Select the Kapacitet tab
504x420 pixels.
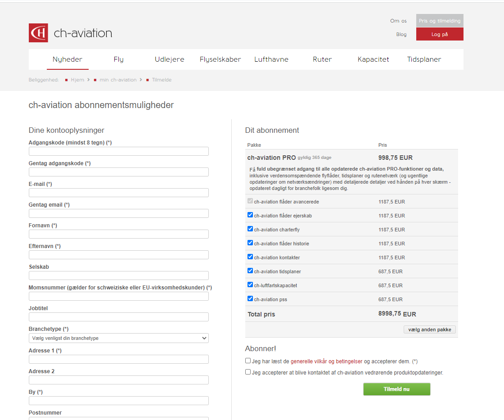click(373, 59)
